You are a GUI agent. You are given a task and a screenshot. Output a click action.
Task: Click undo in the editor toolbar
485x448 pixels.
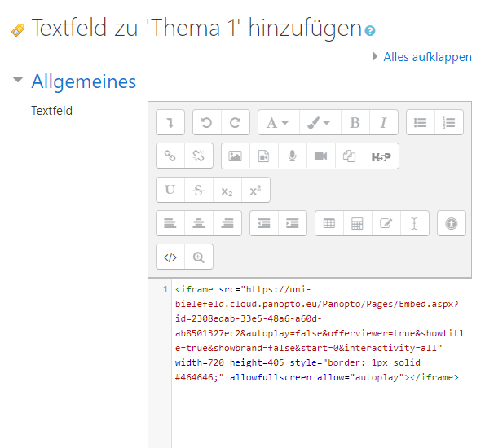pyautogui.click(x=207, y=122)
